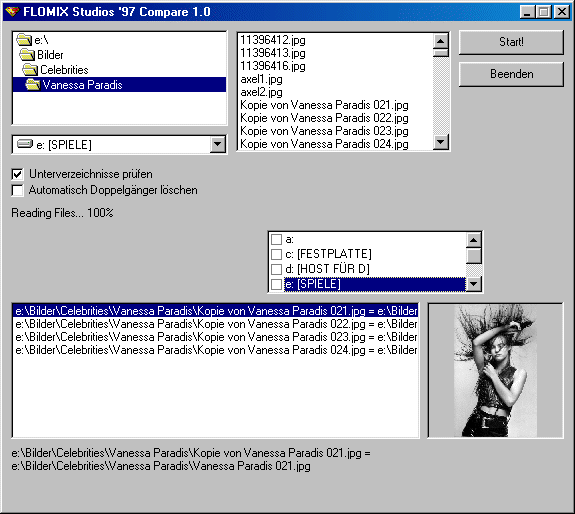This screenshot has width=575, height=514.
Task: Click the file list scrollbar thumb
Action: click(x=440, y=52)
